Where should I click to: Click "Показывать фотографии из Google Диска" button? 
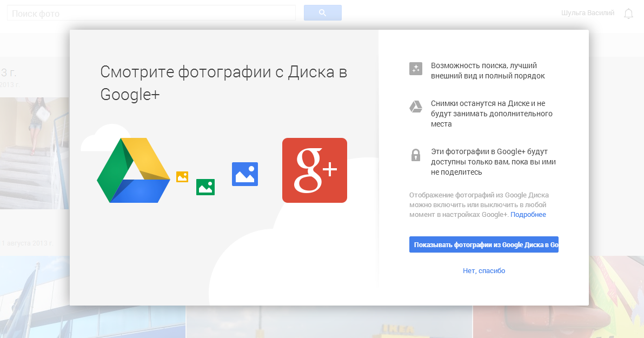tap(484, 244)
